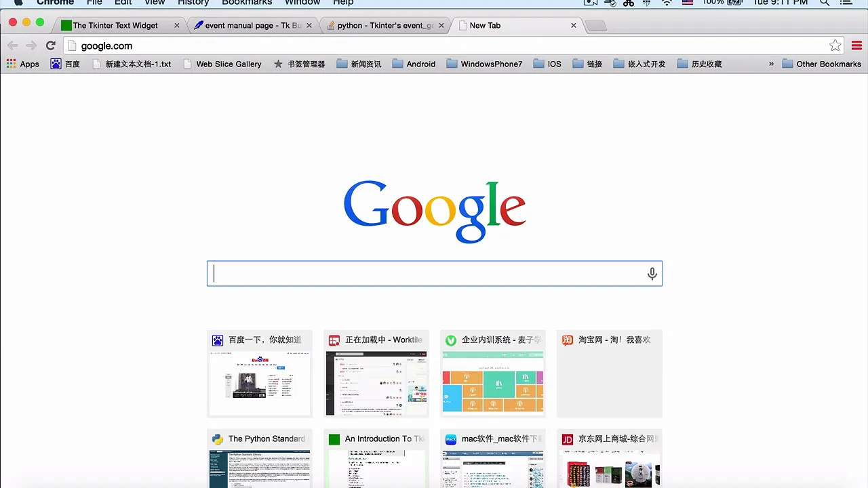Open the 新闻资讯 bookmarks folder

coord(359,64)
